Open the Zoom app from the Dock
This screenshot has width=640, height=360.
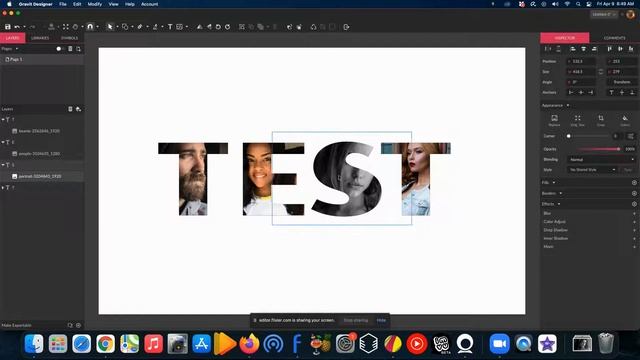pos(499,344)
